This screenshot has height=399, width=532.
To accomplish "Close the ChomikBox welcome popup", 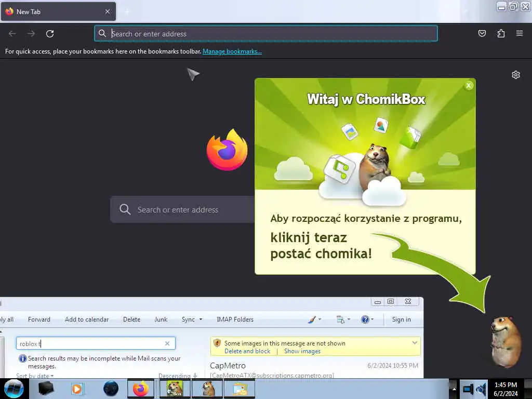I will [469, 86].
